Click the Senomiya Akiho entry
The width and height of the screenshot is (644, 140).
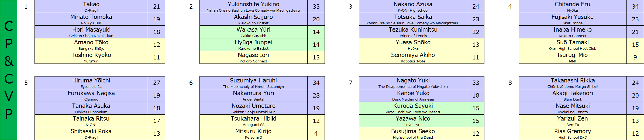(413, 57)
